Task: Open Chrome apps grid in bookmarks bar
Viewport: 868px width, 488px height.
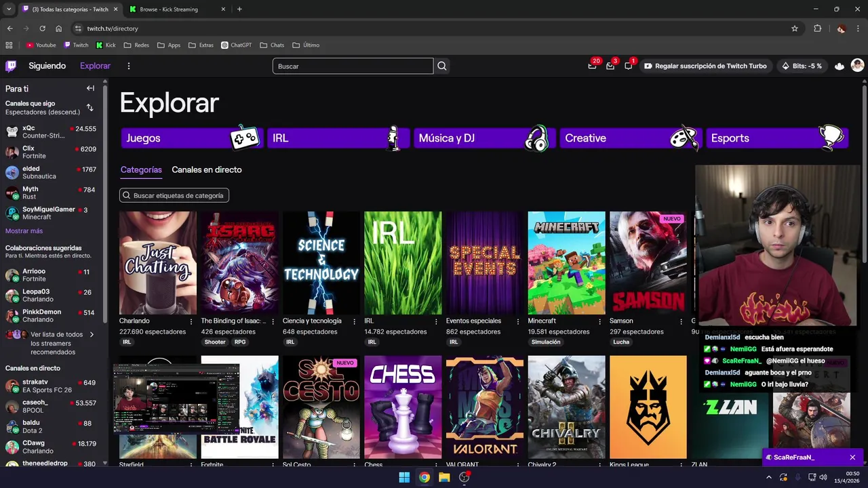Action: [x=9, y=45]
